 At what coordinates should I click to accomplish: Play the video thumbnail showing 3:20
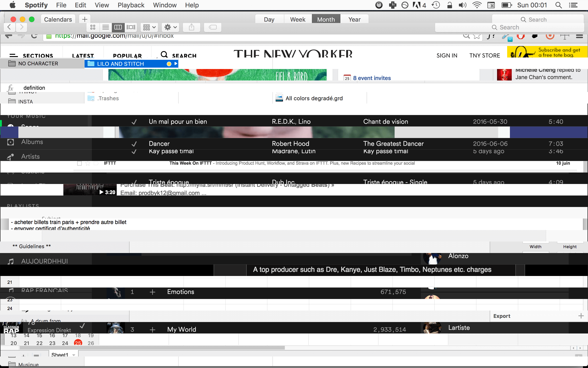click(x=90, y=190)
